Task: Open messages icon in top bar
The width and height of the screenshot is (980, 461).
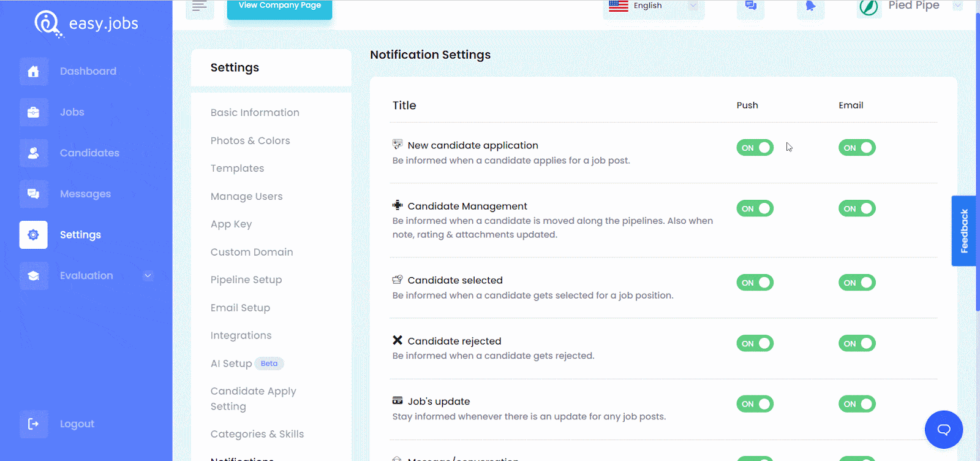Action: coord(751,6)
